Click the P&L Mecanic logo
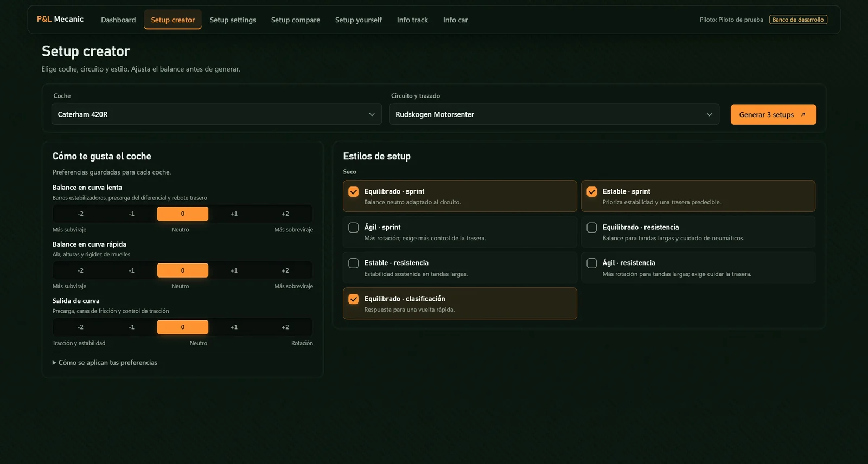 click(60, 19)
